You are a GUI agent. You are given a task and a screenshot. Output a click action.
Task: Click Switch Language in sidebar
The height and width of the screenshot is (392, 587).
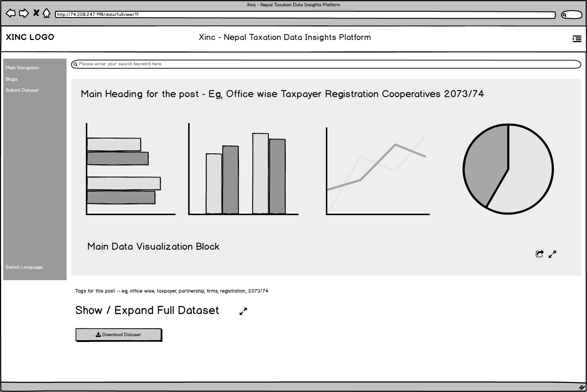tap(24, 267)
